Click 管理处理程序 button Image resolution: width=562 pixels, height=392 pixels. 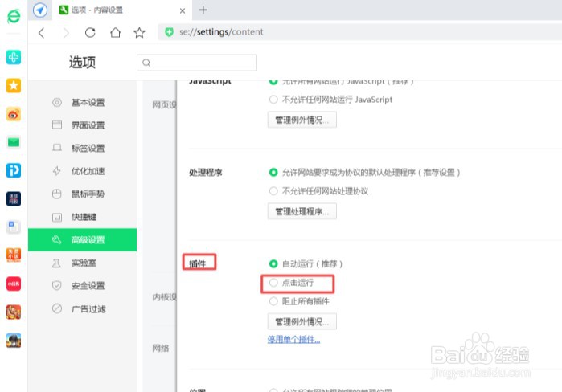[302, 211]
